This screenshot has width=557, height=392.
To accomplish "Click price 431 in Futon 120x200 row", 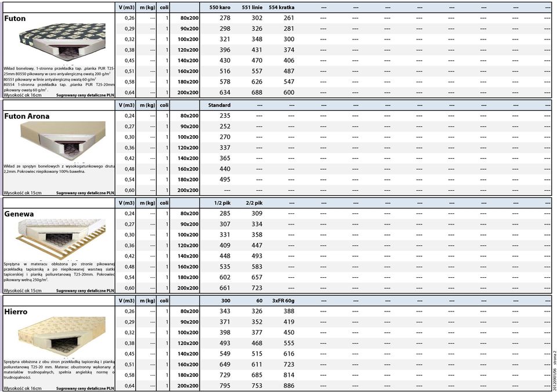I will tap(257, 50).
